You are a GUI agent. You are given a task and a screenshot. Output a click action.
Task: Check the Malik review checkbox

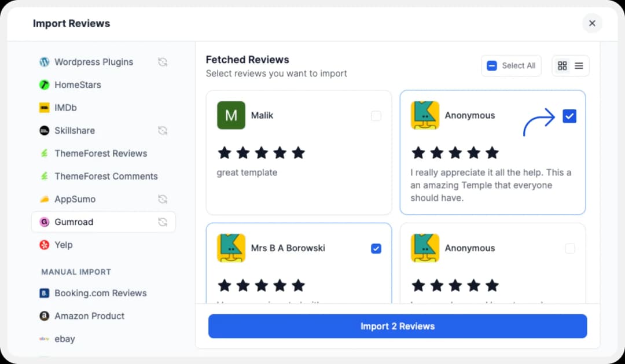[x=376, y=116]
